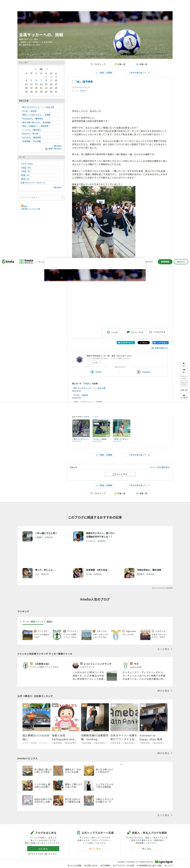190x868 pixels.
Task: Open 画像一覧を見る in the 最新の記事 box
Action: click(54, 149)
